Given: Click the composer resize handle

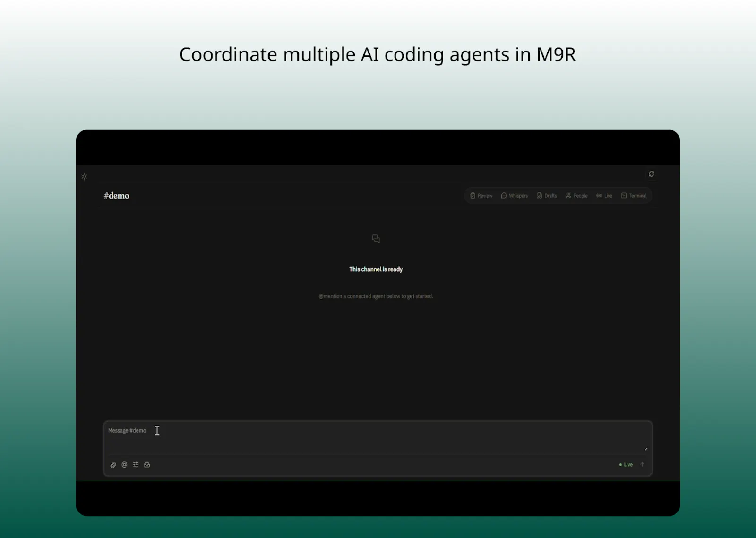Looking at the screenshot, I should (x=646, y=449).
